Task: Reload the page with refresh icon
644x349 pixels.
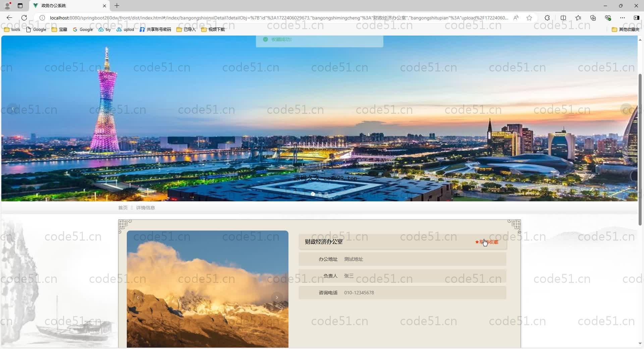Action: coord(24,18)
